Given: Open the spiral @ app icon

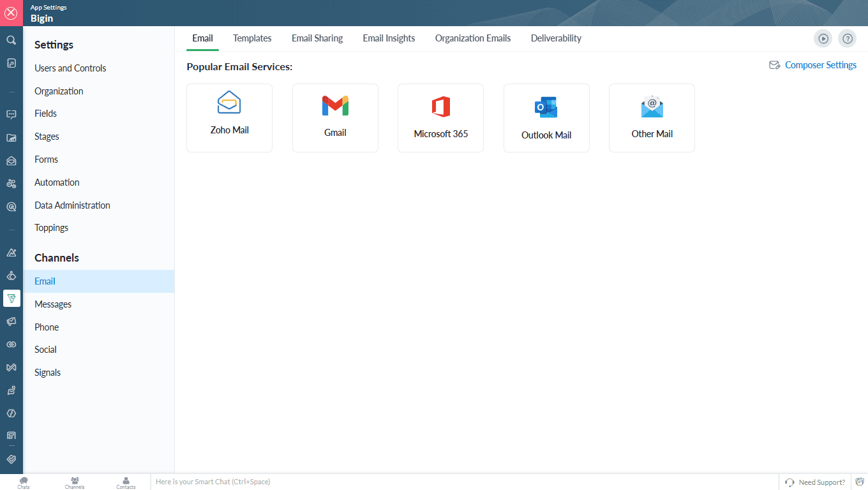Looking at the screenshot, I should coord(11,207).
